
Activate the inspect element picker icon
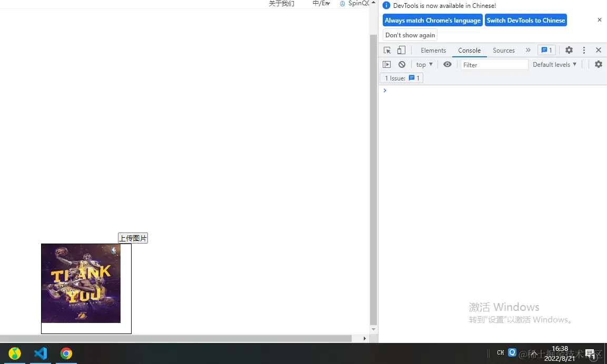click(387, 50)
